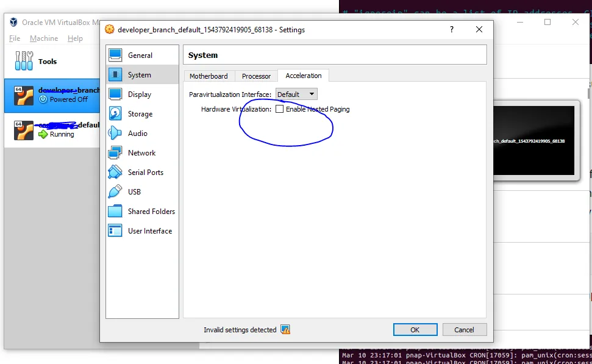
Task: Open the Paravirtualization Interface dropdown
Action: click(x=296, y=95)
